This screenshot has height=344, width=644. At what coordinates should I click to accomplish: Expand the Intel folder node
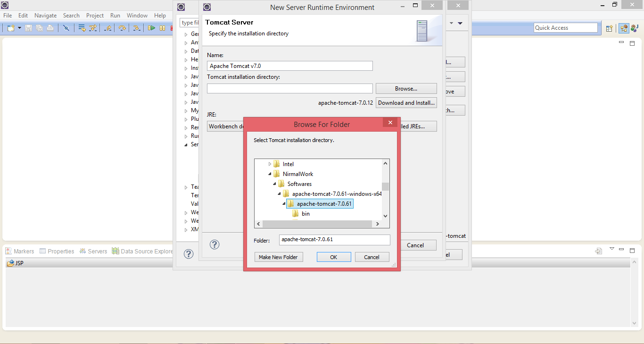tap(270, 164)
